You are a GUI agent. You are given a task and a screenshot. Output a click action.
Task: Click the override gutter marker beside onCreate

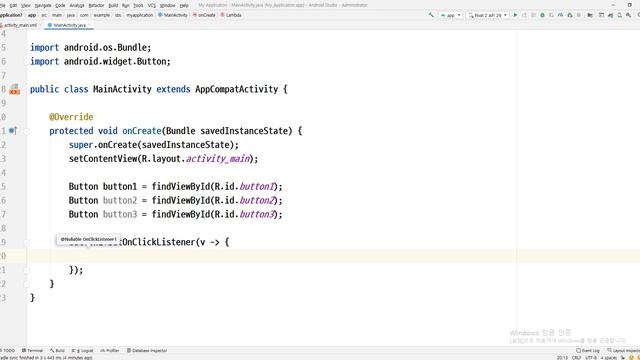click(x=13, y=131)
